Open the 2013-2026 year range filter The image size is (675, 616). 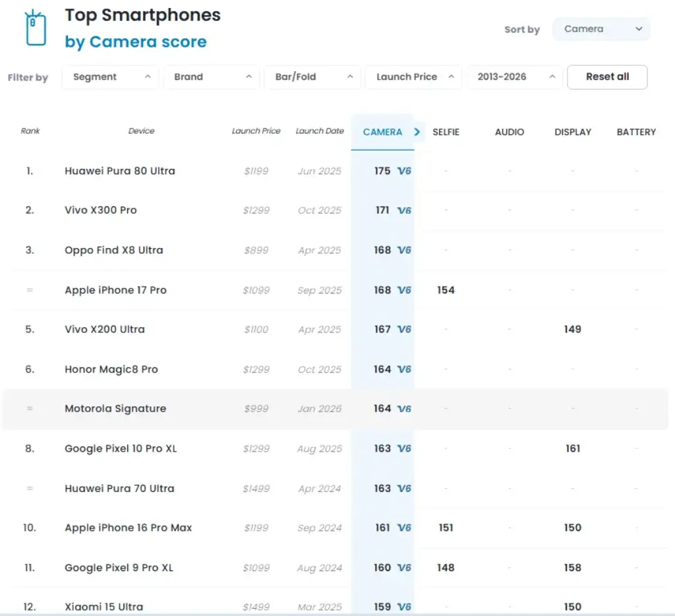515,77
